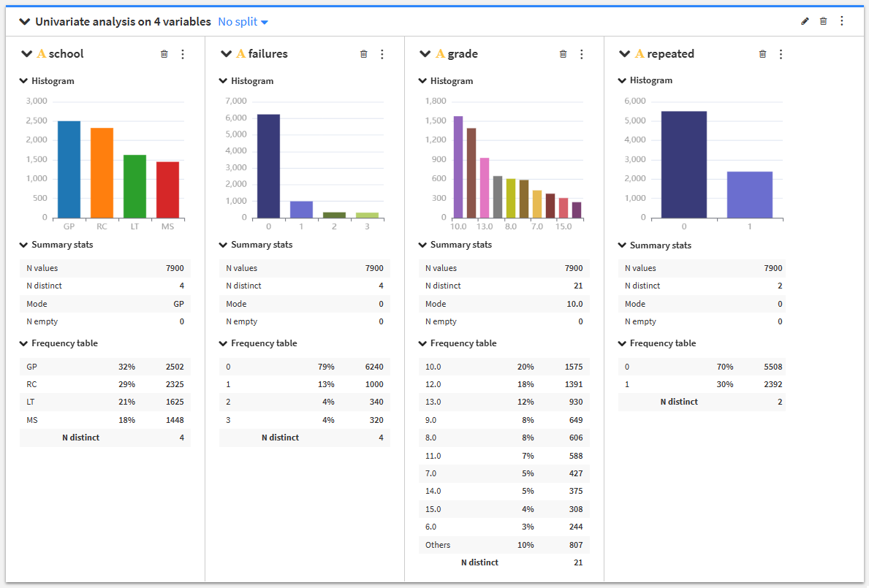Click the trash icon beside school variable
This screenshot has height=588, width=869.
click(164, 54)
